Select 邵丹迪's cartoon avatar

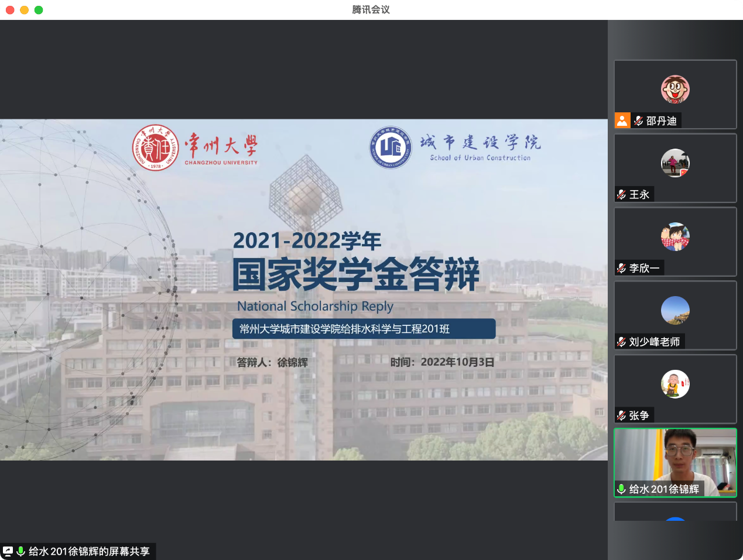point(675,90)
